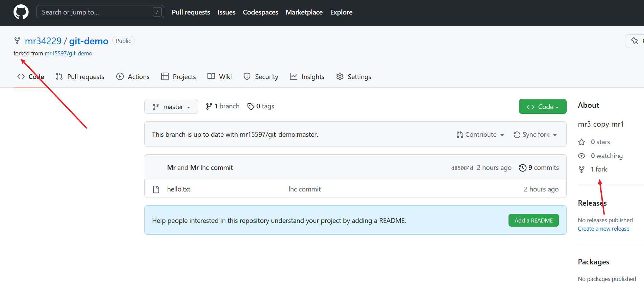Click the Security shield icon
This screenshot has height=285, width=644.
click(x=247, y=76)
